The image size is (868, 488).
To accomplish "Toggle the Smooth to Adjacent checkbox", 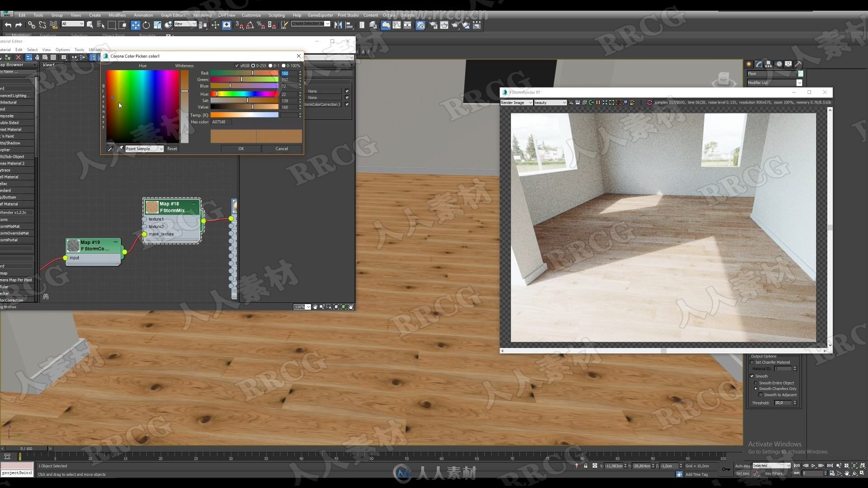I will (x=760, y=395).
